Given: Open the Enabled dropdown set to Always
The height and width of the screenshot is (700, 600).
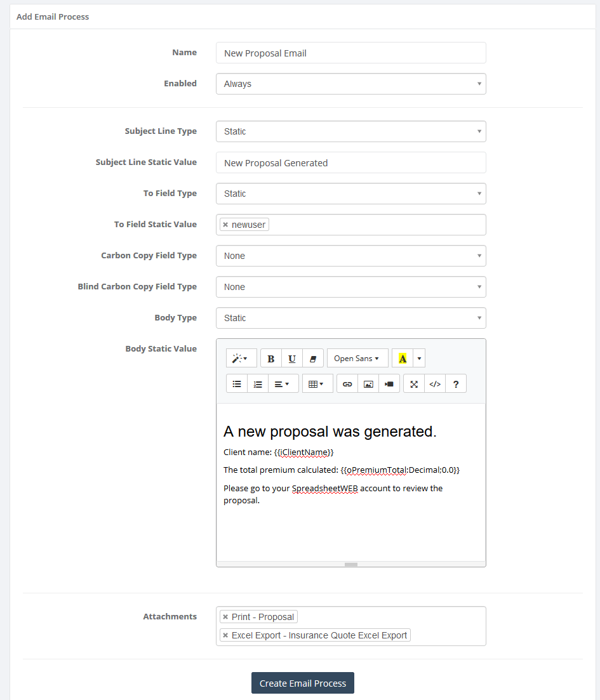Looking at the screenshot, I should pyautogui.click(x=350, y=83).
